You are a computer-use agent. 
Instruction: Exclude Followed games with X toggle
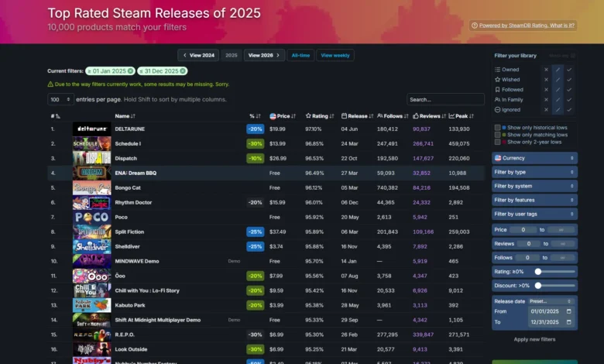(546, 90)
